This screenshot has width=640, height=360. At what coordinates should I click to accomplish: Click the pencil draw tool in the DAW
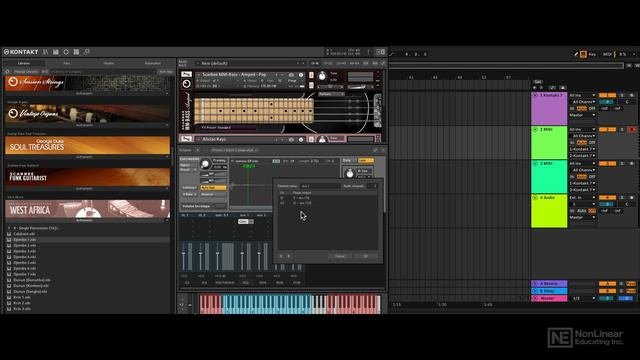pos(576,54)
